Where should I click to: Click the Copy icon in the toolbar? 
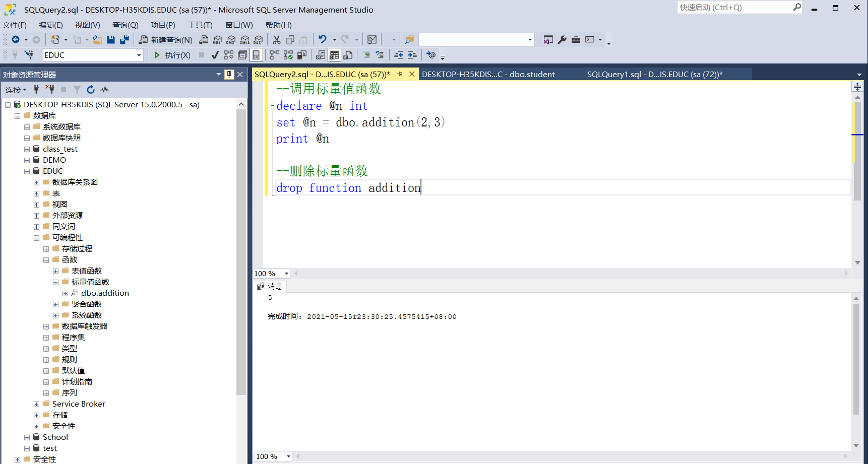click(290, 40)
